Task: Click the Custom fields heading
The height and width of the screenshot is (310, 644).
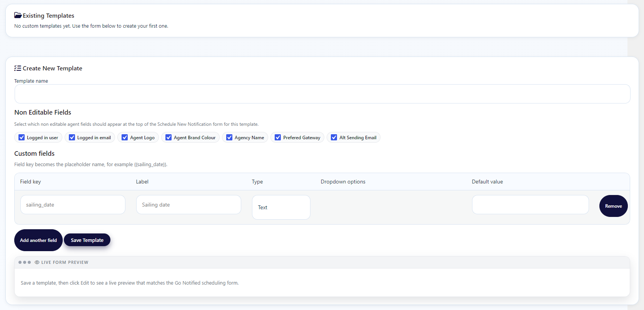Action: [34, 153]
